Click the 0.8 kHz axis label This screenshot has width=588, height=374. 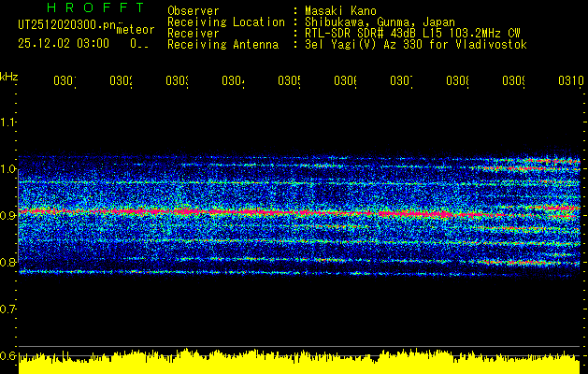click(x=7, y=262)
